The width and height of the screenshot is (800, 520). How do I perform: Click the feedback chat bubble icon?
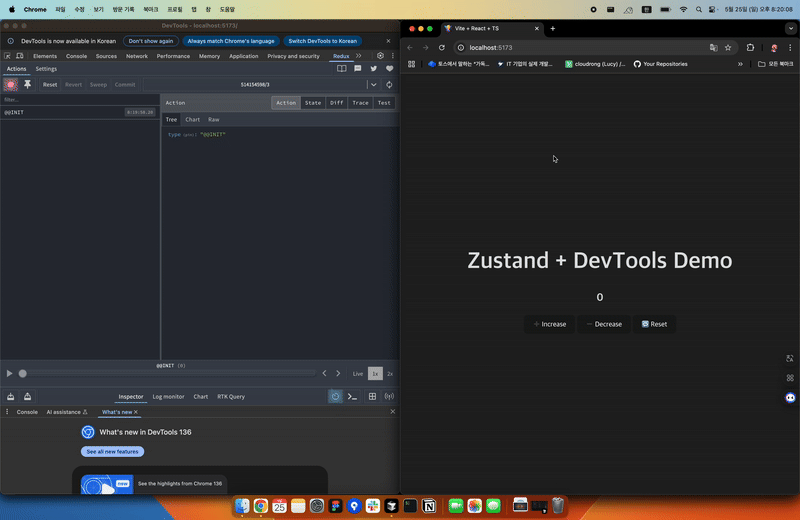pyautogui.click(x=358, y=68)
